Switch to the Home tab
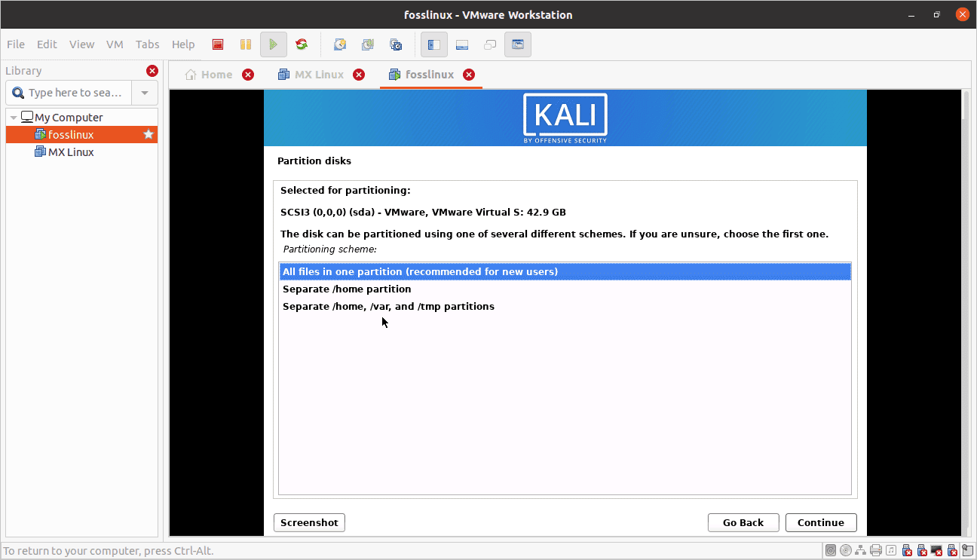977x560 pixels. [209, 75]
